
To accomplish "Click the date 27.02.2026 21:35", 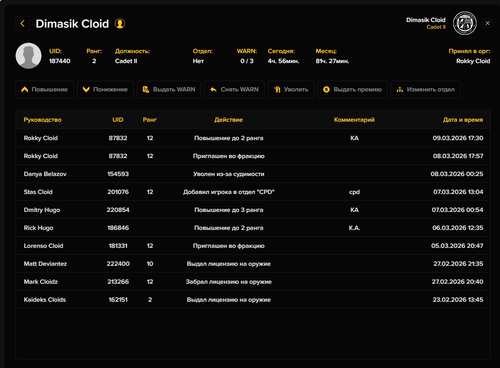I will [x=458, y=264].
